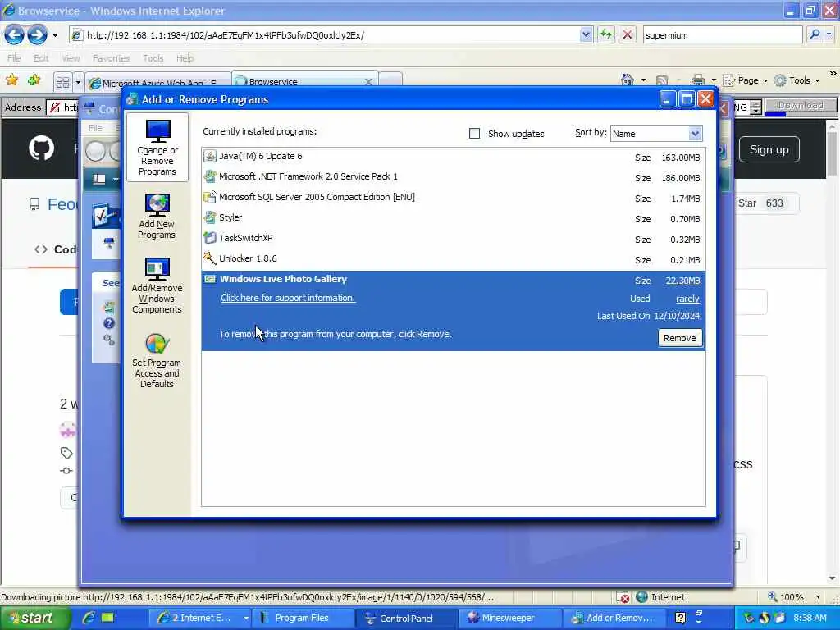The image size is (840, 630).
Task: Select Change or Remove Programs sidebar icon
Action: point(157,148)
